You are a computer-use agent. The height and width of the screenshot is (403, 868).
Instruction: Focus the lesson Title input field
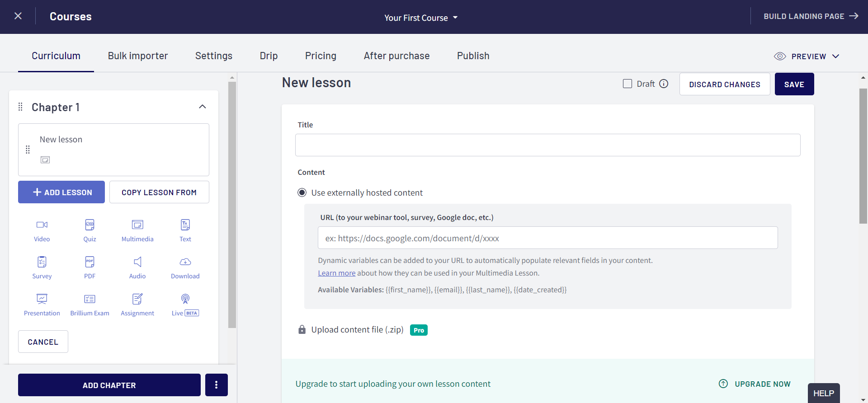tap(547, 145)
